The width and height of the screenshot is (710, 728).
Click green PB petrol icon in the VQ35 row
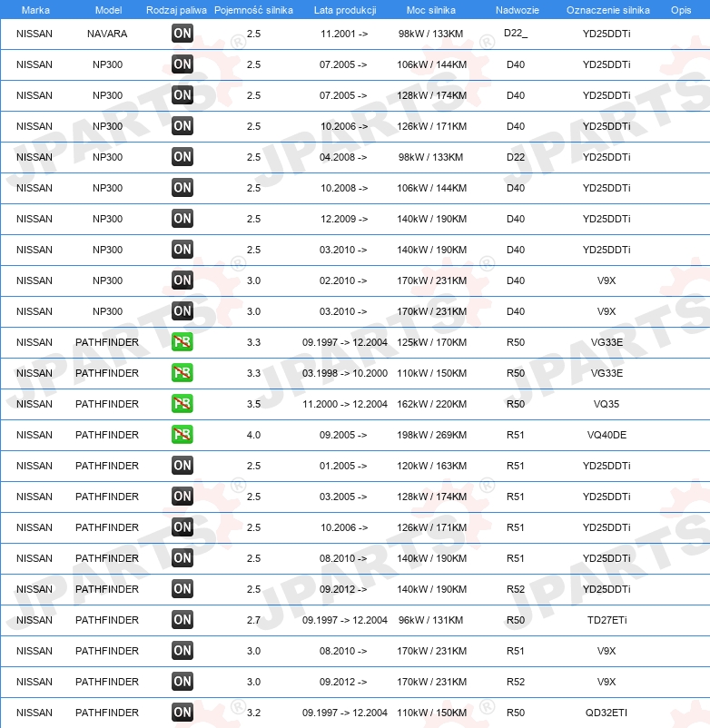(182, 404)
